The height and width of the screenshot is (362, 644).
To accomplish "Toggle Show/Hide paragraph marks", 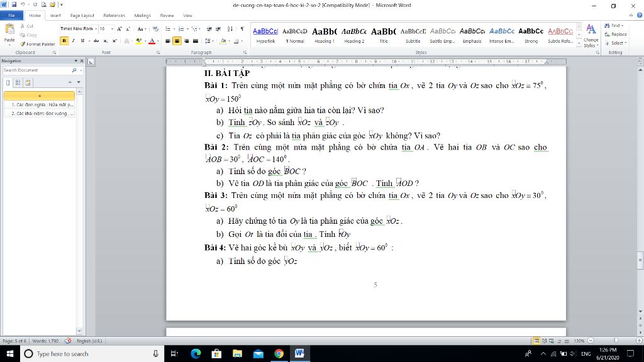I will coord(242,29).
